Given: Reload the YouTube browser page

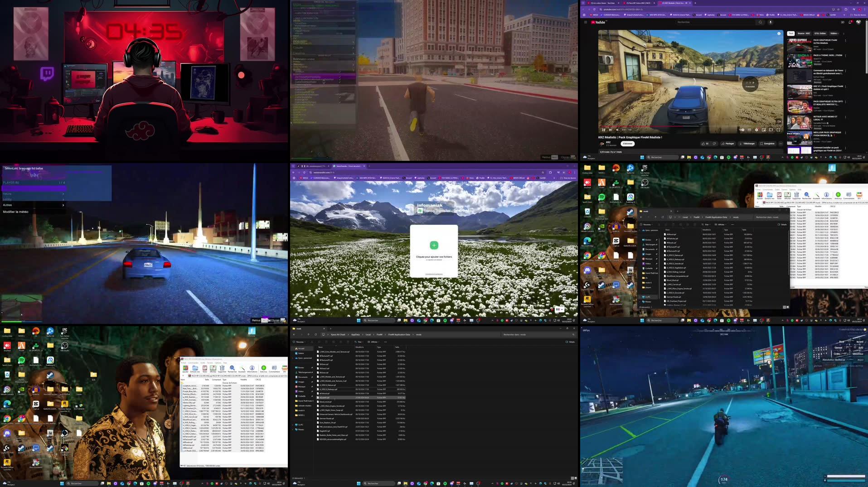Looking at the screenshot, I should coord(594,9).
